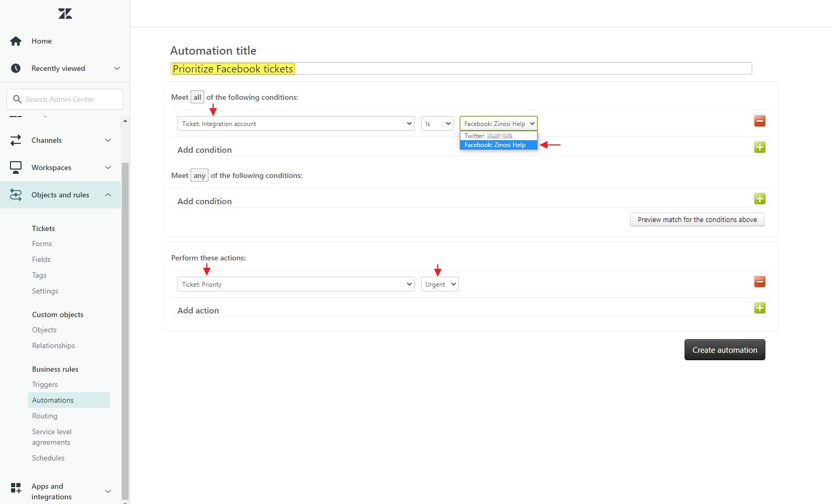Open the Urgent priority dropdown

pyautogui.click(x=440, y=284)
